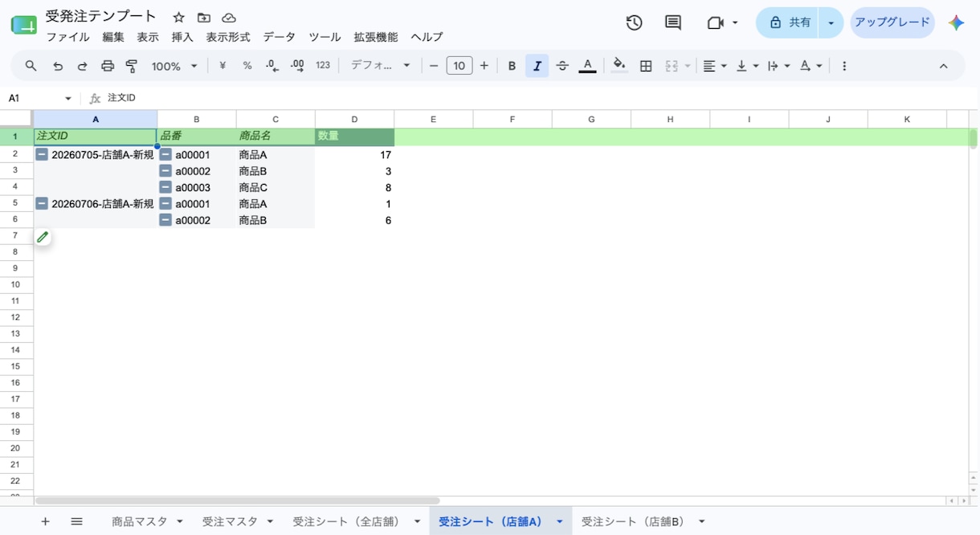Click the 共有 share button

click(x=789, y=22)
